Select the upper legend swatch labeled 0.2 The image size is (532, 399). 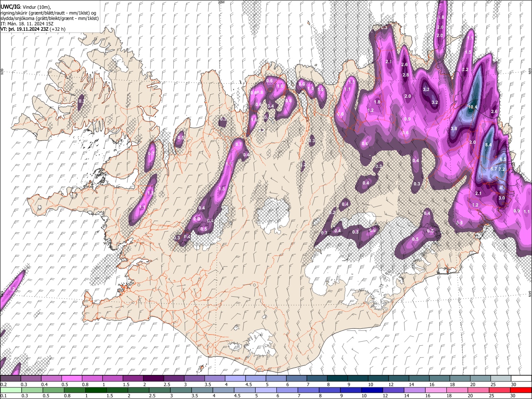[x=10, y=378]
